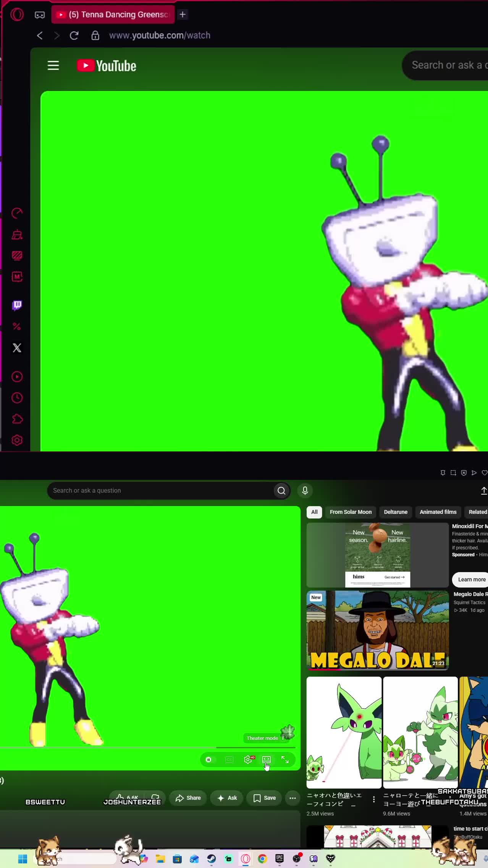Click the snapshot selection icon
Screen dimensions: 488x868
pos(453,473)
